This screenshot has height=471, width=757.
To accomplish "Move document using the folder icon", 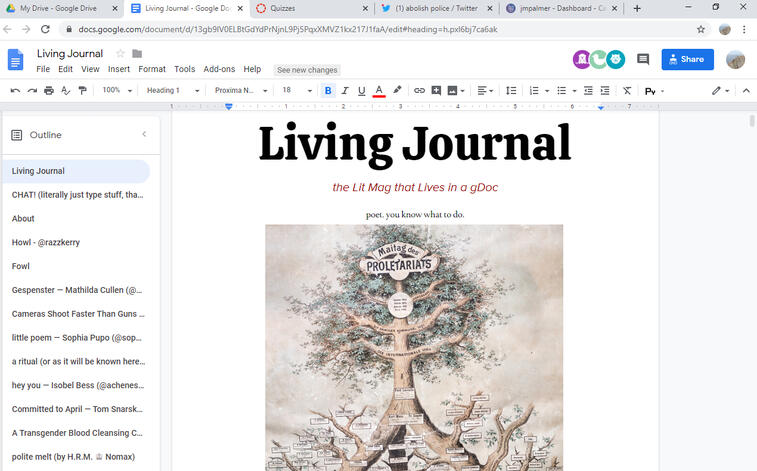I will tap(137, 54).
